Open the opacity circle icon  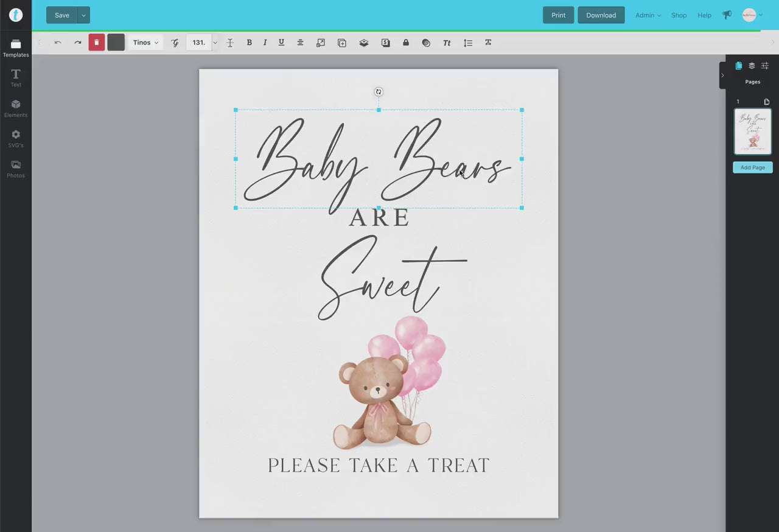point(426,43)
